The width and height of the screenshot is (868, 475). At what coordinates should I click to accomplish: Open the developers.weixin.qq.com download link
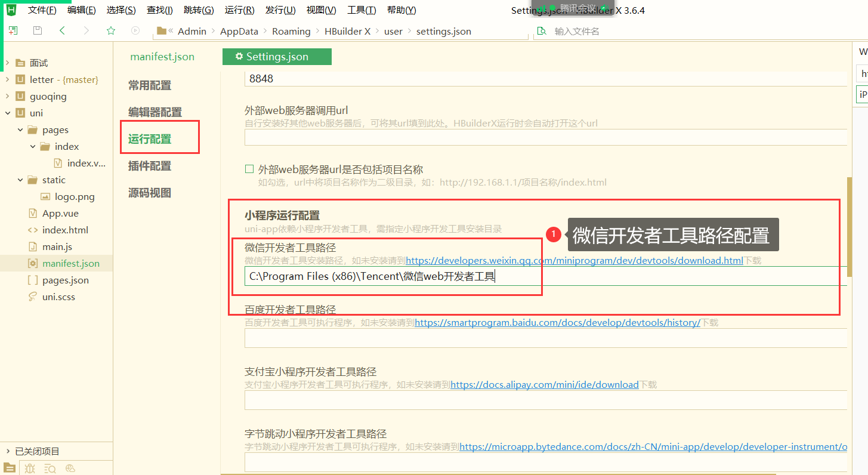tap(574, 261)
